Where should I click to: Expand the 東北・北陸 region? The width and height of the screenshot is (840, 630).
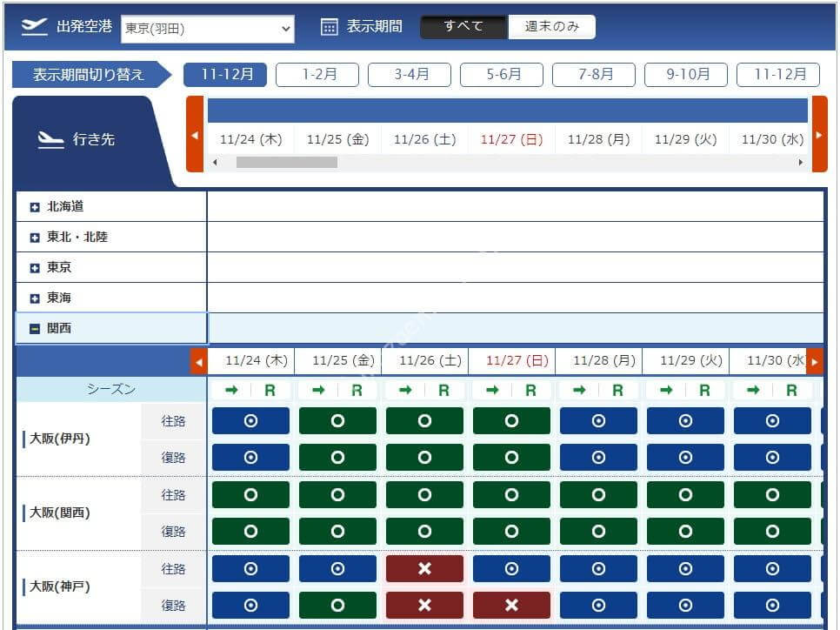click(x=36, y=238)
